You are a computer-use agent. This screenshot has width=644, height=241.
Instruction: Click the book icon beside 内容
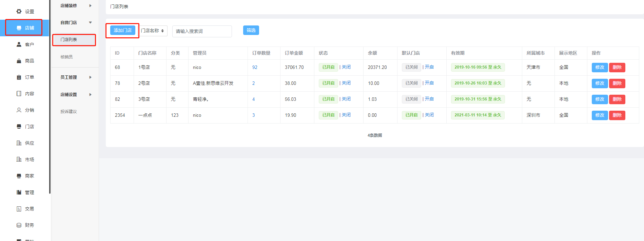[19, 93]
